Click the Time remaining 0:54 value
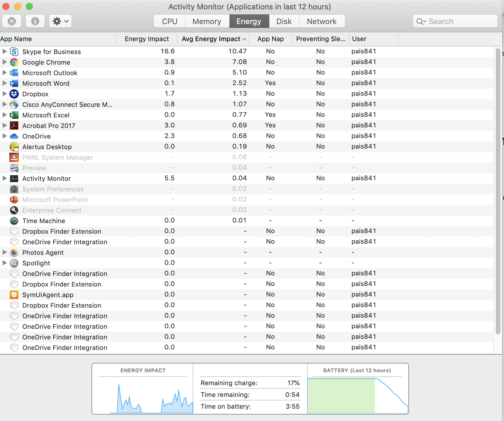Screen dimensions: 504x421 tap(292, 395)
